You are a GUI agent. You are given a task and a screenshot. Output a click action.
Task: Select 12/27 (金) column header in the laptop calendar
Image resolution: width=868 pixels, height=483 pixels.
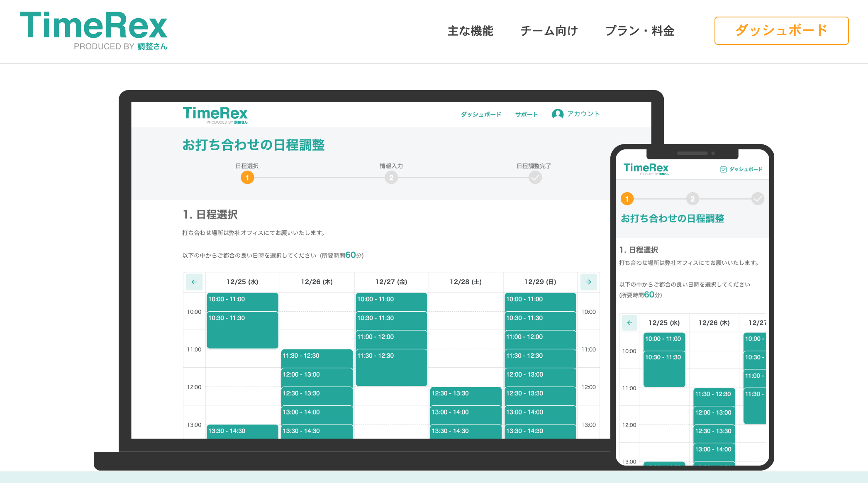(391, 282)
